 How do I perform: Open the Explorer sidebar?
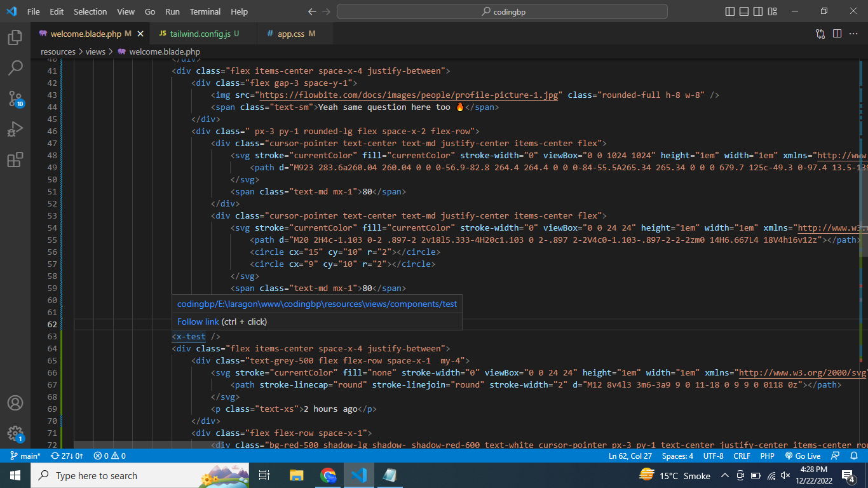point(15,38)
